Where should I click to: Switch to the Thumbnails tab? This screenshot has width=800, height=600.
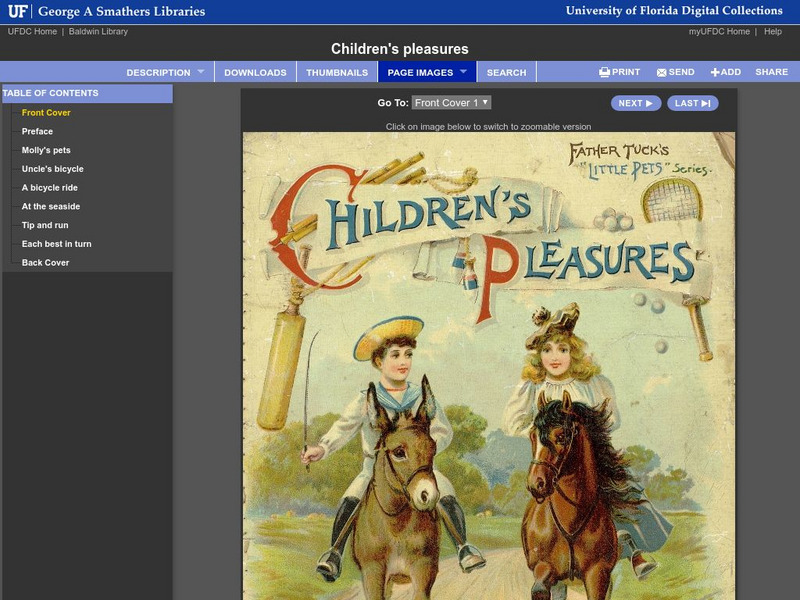click(x=338, y=71)
